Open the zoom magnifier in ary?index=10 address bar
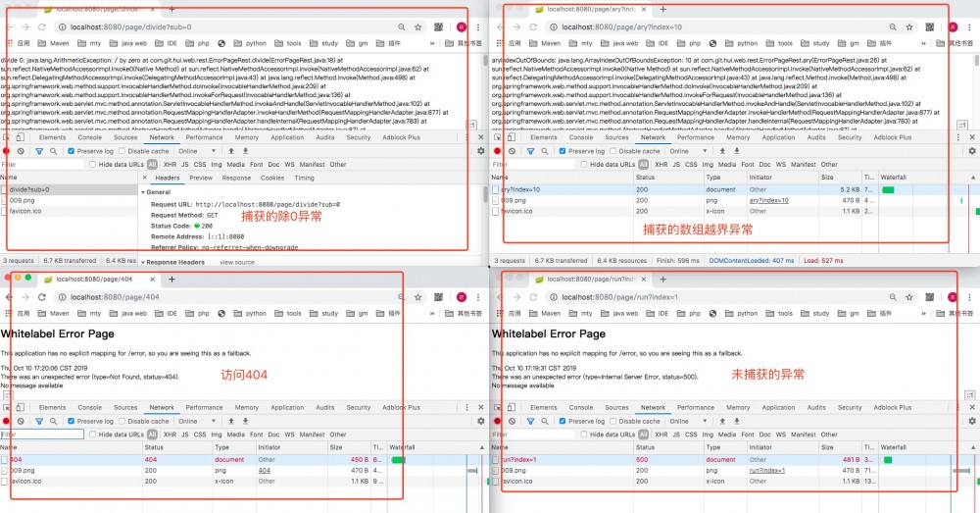980x513 pixels. tap(893, 26)
